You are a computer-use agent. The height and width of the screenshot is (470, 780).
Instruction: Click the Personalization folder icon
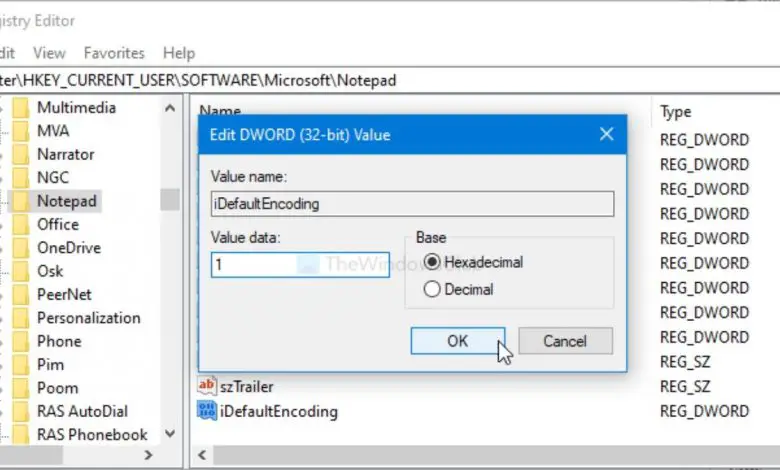(x=19, y=318)
